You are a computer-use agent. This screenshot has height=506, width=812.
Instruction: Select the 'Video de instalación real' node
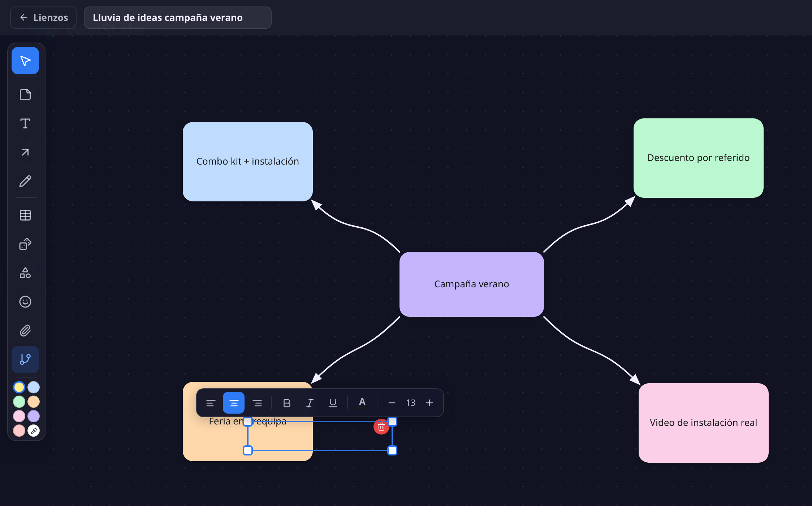pos(704,423)
